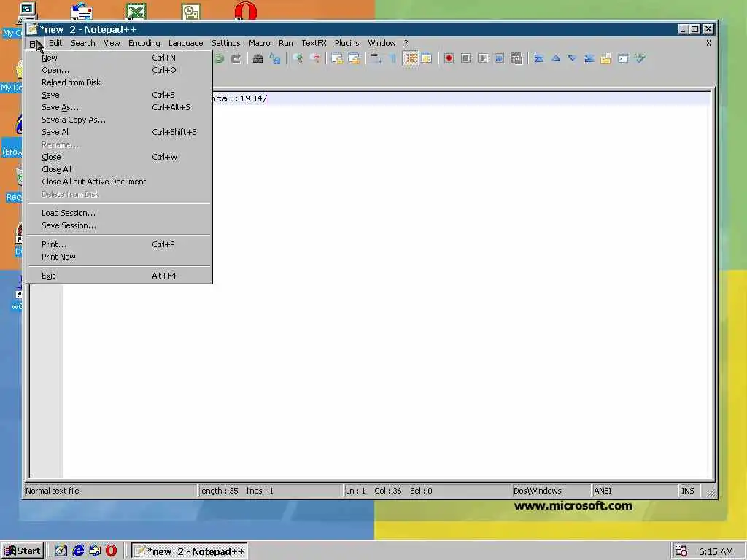Open the Settings menu
Viewport: 747px width, 560px height.
(x=226, y=43)
